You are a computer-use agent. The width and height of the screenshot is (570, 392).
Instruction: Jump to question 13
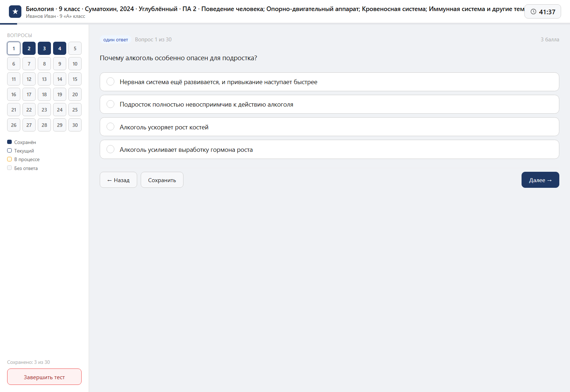tap(44, 79)
